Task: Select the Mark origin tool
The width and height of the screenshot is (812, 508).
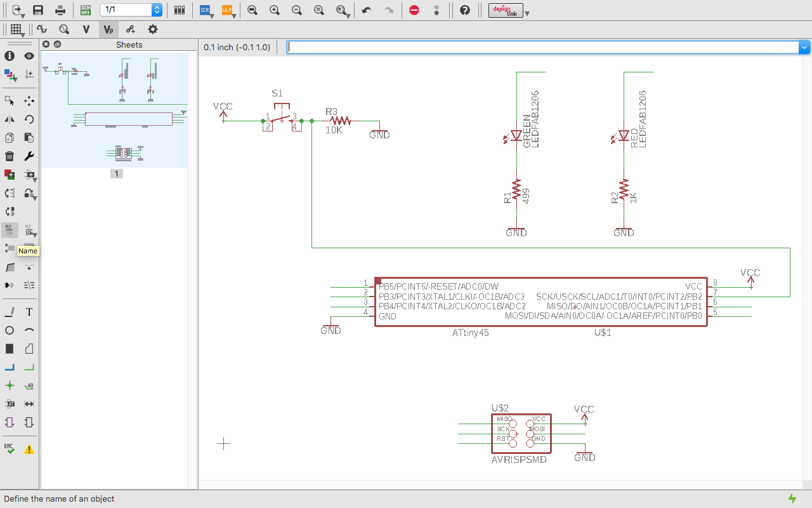Action: (x=29, y=74)
